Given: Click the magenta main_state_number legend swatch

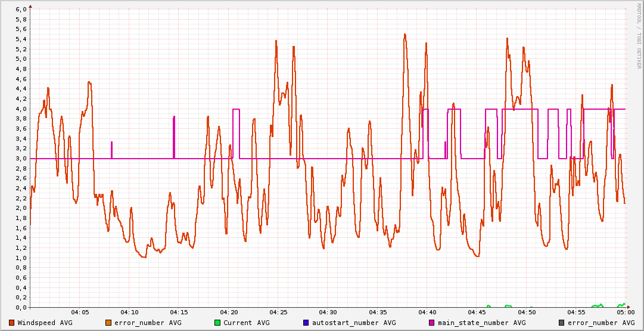Looking at the screenshot, I should (432, 323).
